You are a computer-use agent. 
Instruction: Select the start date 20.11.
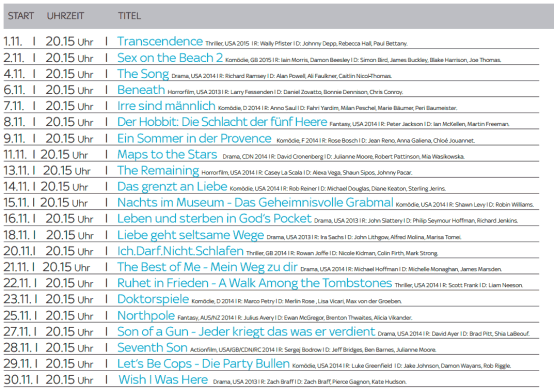18,251
